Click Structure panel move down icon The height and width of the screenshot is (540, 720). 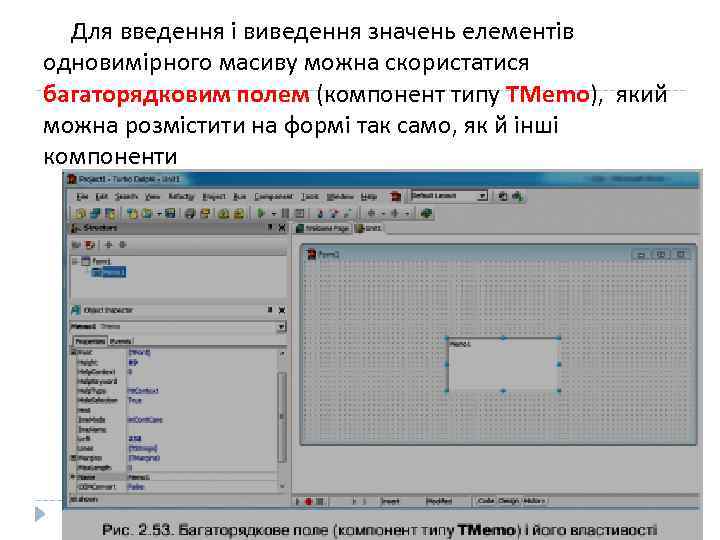[123, 245]
